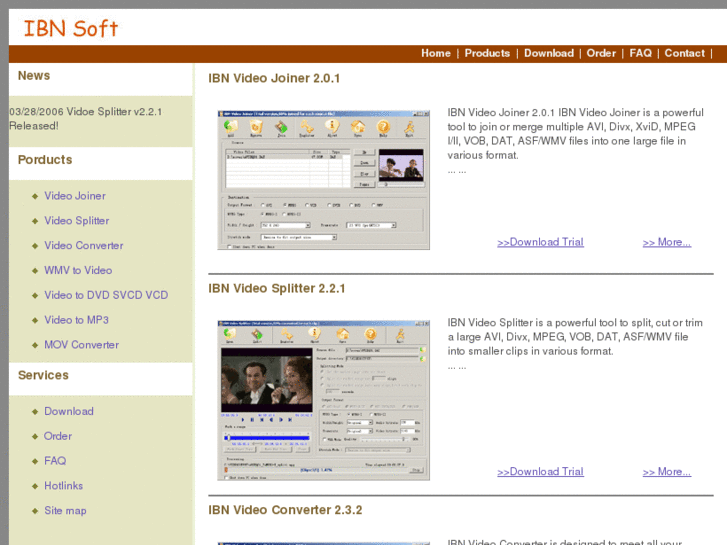
Task: Open FAQ under the Services heading
Action: click(x=55, y=461)
